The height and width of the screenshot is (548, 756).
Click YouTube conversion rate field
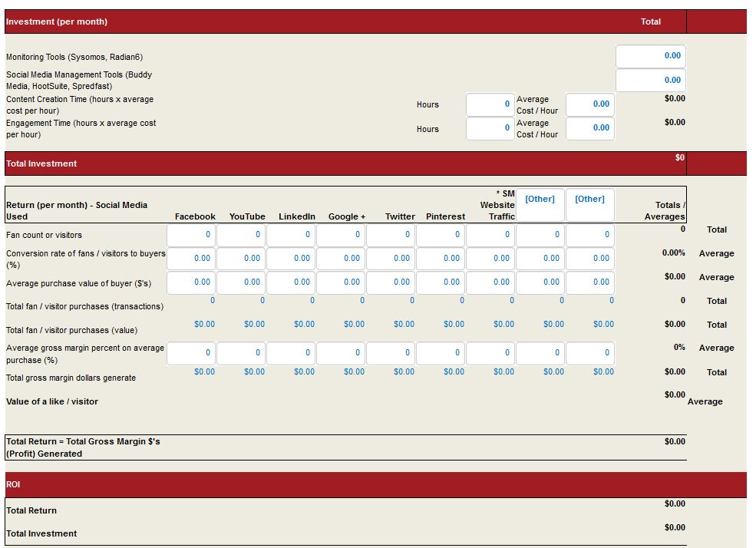240,259
